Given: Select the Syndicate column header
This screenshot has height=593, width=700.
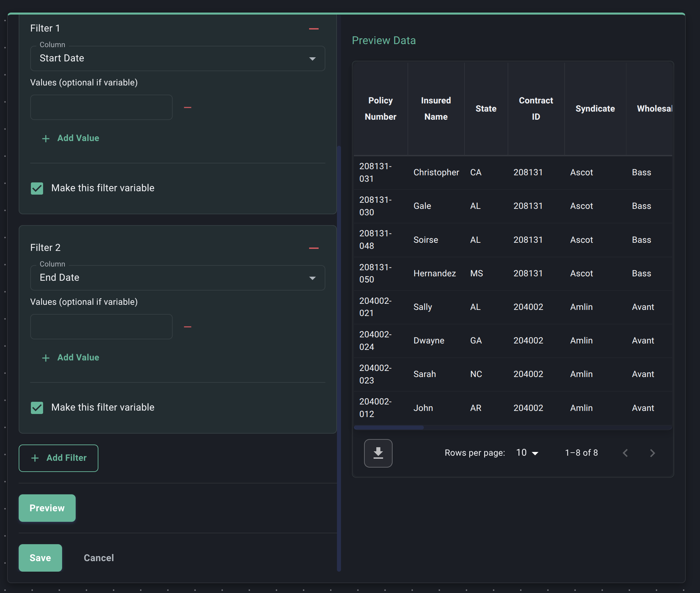Looking at the screenshot, I should 595,108.
